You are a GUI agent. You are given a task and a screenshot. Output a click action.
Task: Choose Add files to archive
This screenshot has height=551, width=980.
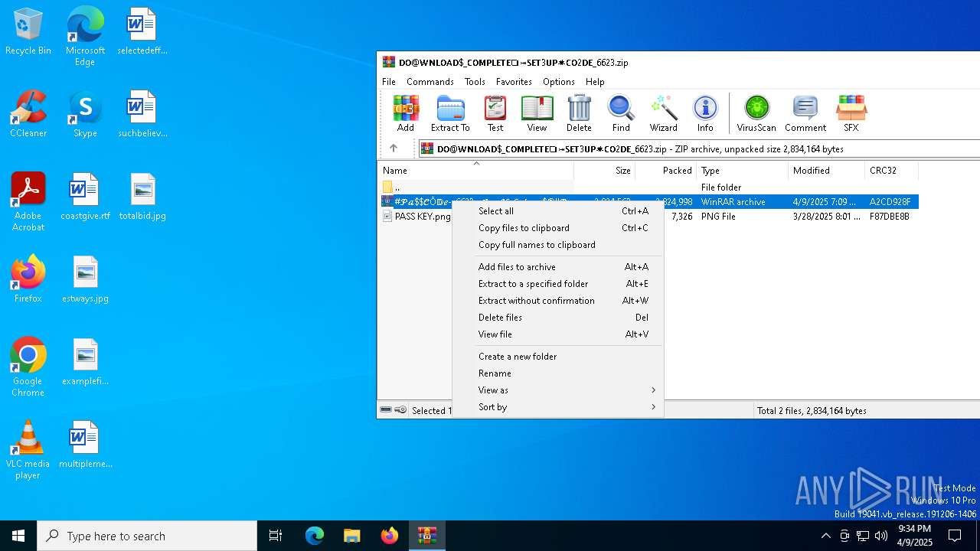[x=558, y=267]
